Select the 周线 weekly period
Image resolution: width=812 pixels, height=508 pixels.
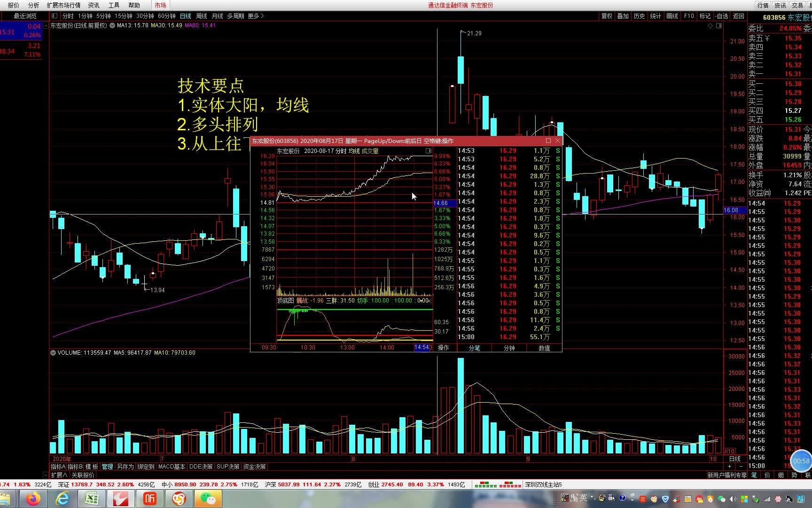202,16
